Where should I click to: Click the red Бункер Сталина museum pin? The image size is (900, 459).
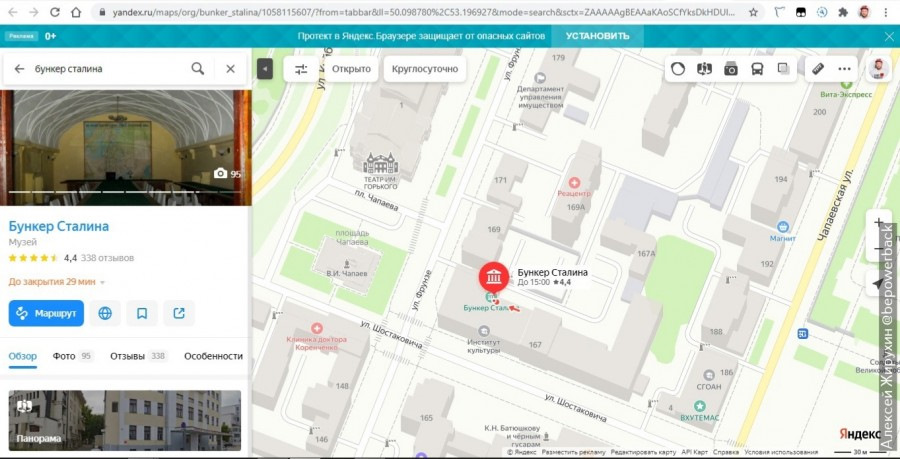tap(494, 277)
